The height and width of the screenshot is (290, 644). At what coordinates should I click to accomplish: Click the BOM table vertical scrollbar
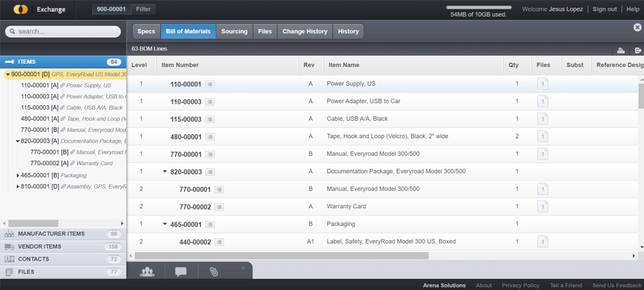coord(641,95)
